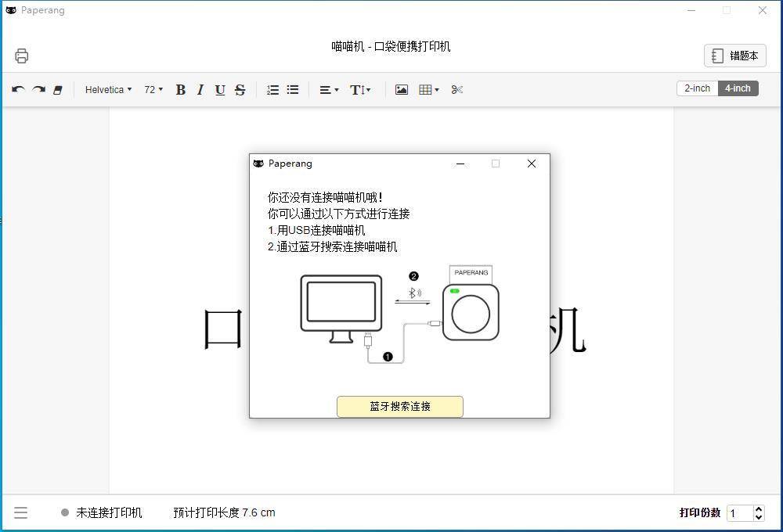Increase print copies with the stepper
Viewport: 783px width, 532px height.
[758, 509]
